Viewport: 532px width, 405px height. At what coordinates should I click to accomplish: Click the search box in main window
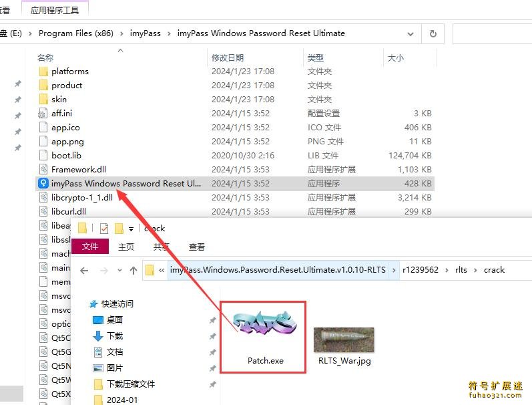[x=493, y=33]
